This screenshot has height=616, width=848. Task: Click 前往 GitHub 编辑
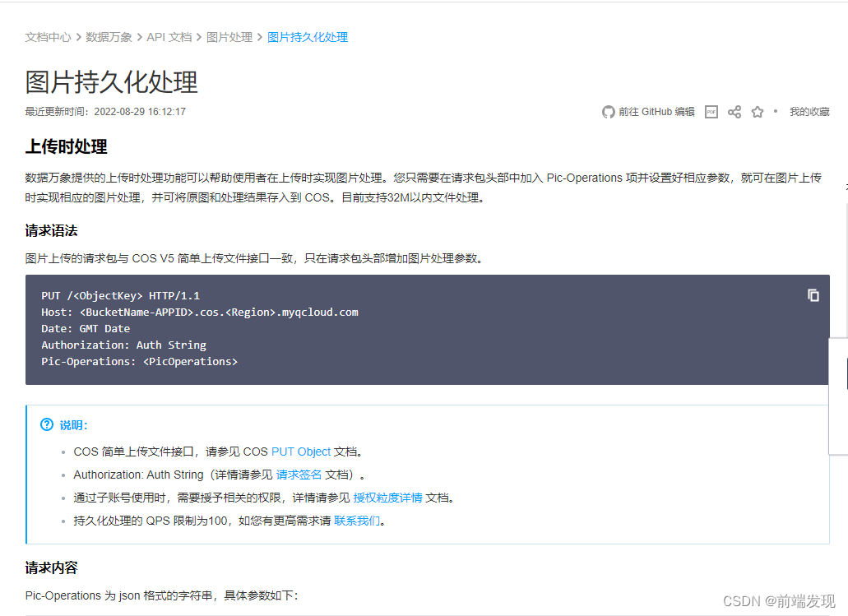tap(658, 112)
